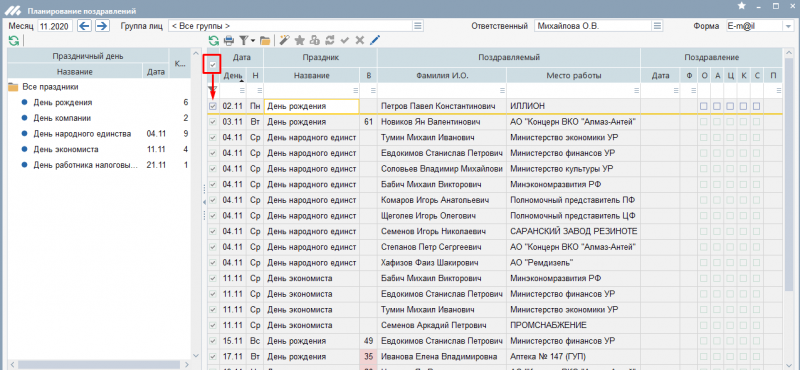Open filter menu for Поздравление Дата column
Screen dimensions: 800x370
tap(676, 90)
